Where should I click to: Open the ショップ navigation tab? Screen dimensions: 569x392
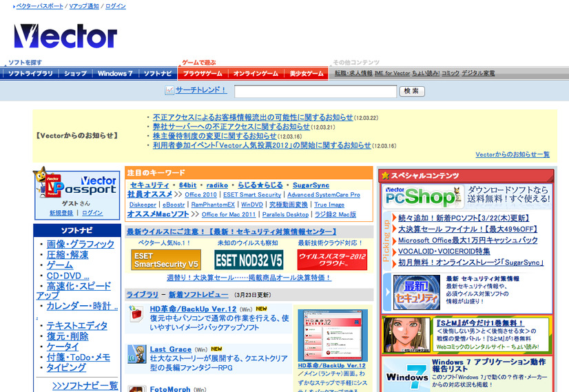(75, 73)
